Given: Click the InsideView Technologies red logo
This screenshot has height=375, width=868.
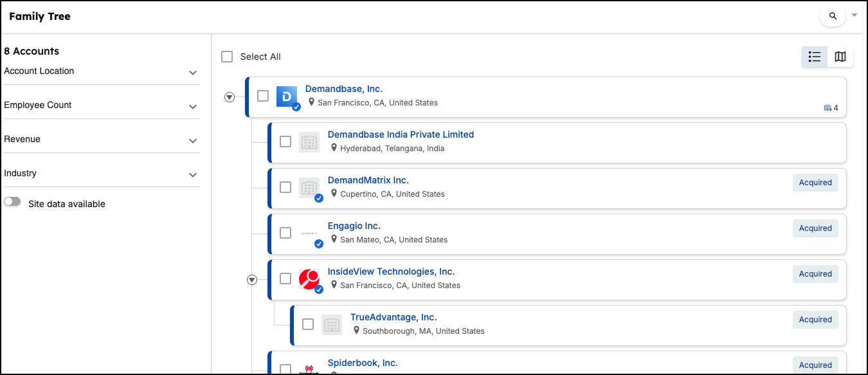Looking at the screenshot, I should coord(309,279).
